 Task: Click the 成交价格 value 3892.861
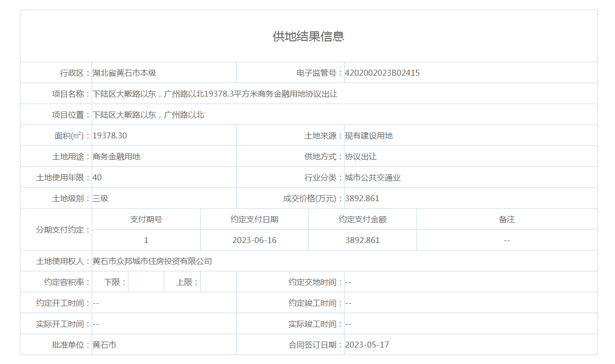pyautogui.click(x=362, y=198)
